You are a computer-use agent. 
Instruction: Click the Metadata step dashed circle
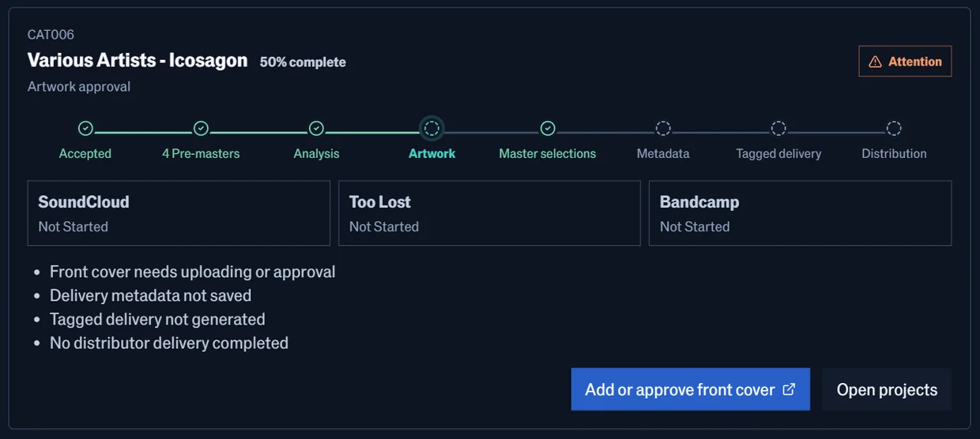(x=663, y=128)
